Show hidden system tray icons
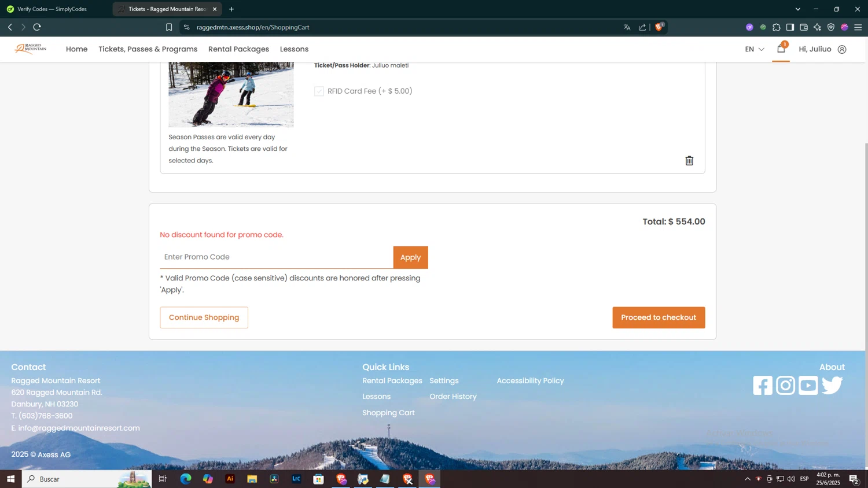 pyautogui.click(x=747, y=479)
